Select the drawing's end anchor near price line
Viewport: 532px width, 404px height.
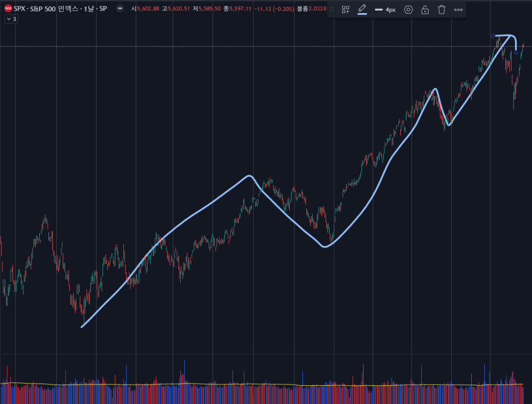[516, 53]
